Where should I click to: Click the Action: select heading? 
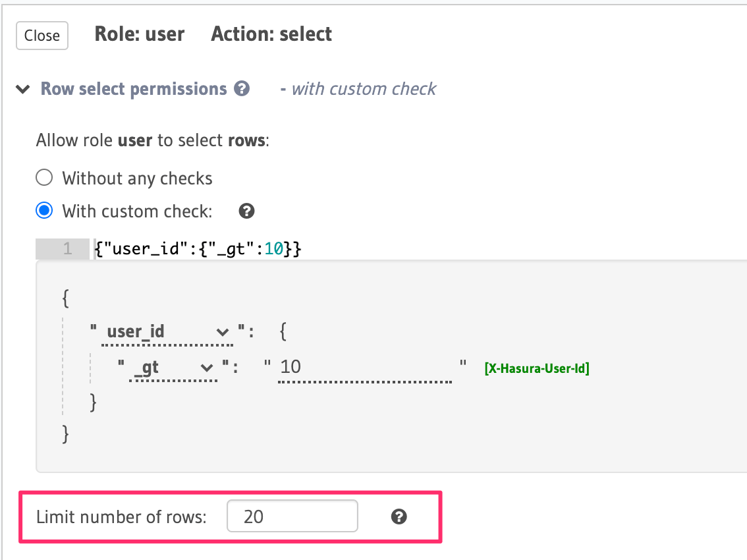tap(271, 34)
